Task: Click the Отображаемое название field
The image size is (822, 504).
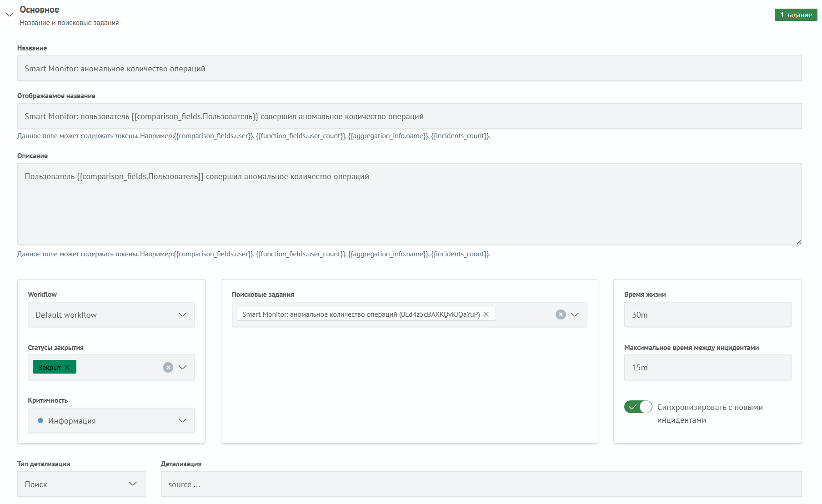Action: 409,116
